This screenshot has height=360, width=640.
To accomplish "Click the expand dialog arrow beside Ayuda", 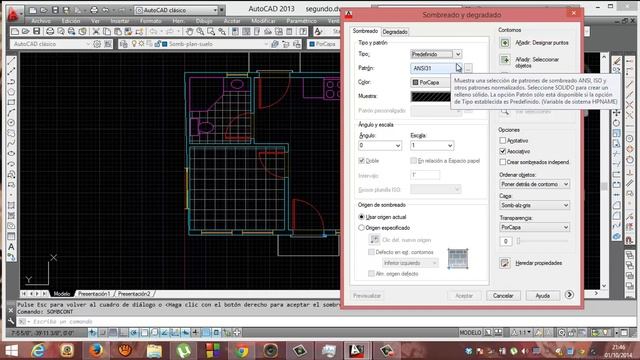I will click(569, 295).
